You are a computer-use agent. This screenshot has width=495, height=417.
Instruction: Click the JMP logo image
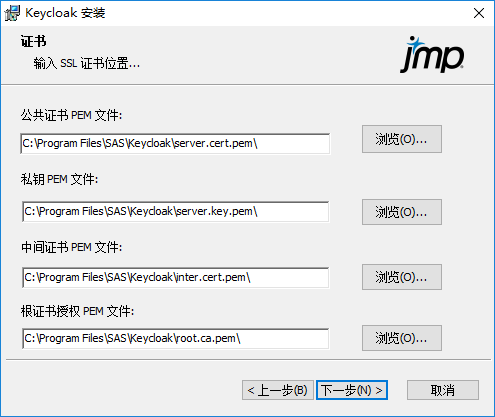pyautogui.click(x=432, y=55)
